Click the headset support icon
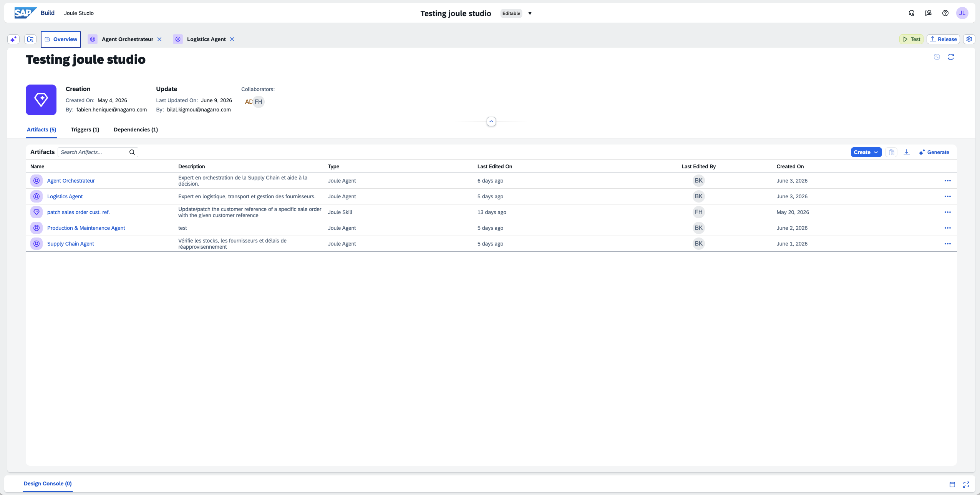This screenshot has height=495, width=980. pos(912,13)
